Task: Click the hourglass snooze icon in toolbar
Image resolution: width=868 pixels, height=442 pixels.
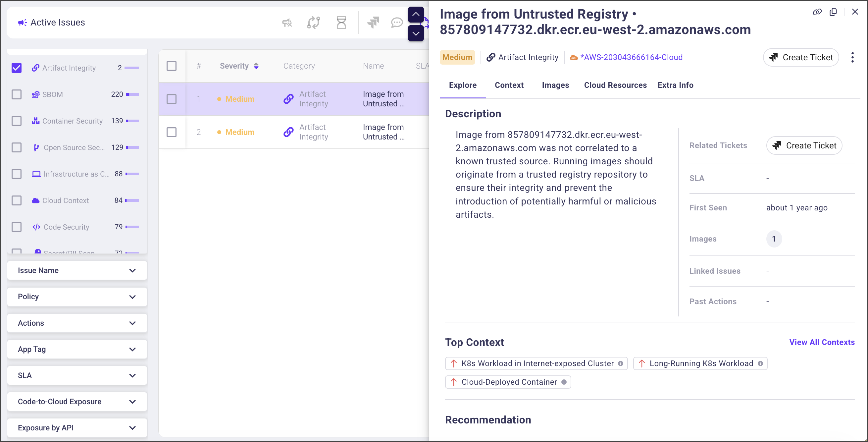Action: pyautogui.click(x=341, y=23)
